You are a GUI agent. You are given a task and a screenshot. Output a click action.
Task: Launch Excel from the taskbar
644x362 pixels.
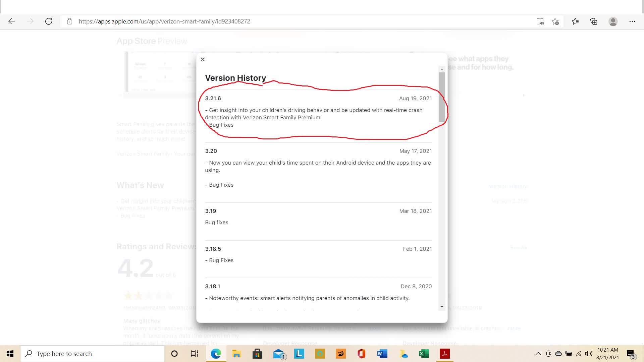click(424, 354)
